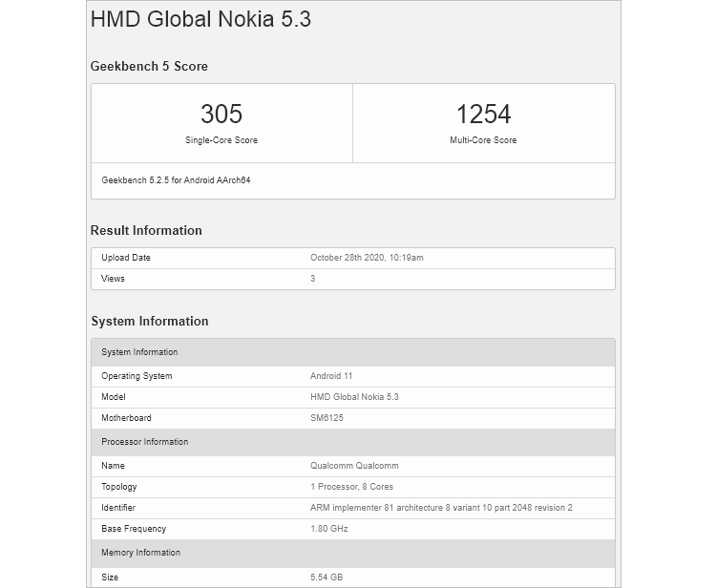This screenshot has height=588, width=716.
Task: Click the Operating System row label
Action: click(137, 376)
